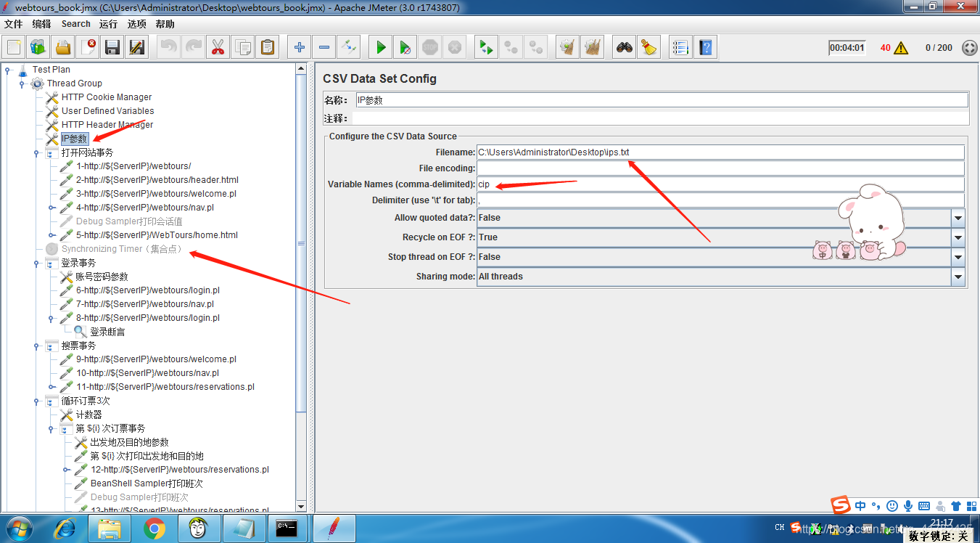Open the 文件 menu
The width and height of the screenshot is (980, 543).
click(14, 24)
